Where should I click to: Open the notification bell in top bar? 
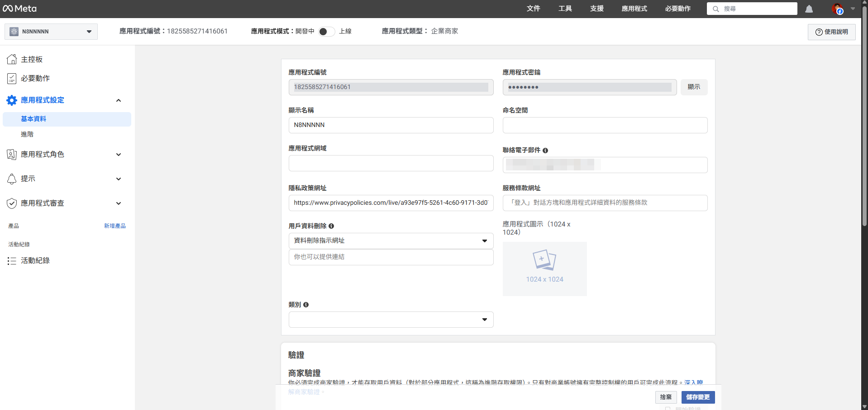[809, 8]
